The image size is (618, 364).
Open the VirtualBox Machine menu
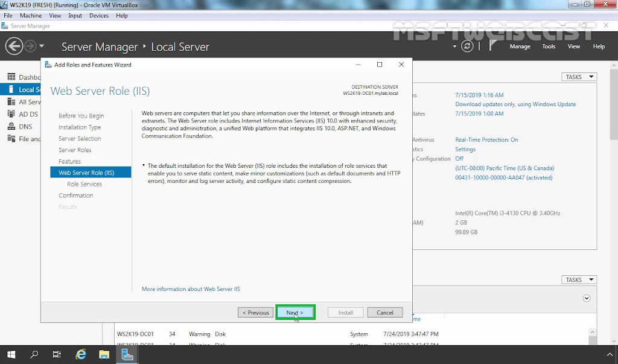(x=31, y=15)
